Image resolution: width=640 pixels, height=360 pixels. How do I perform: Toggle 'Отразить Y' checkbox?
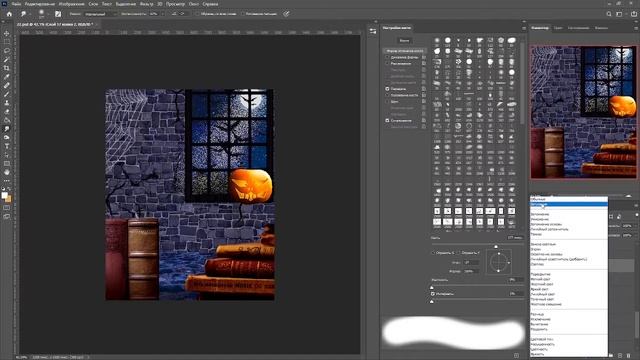click(459, 253)
